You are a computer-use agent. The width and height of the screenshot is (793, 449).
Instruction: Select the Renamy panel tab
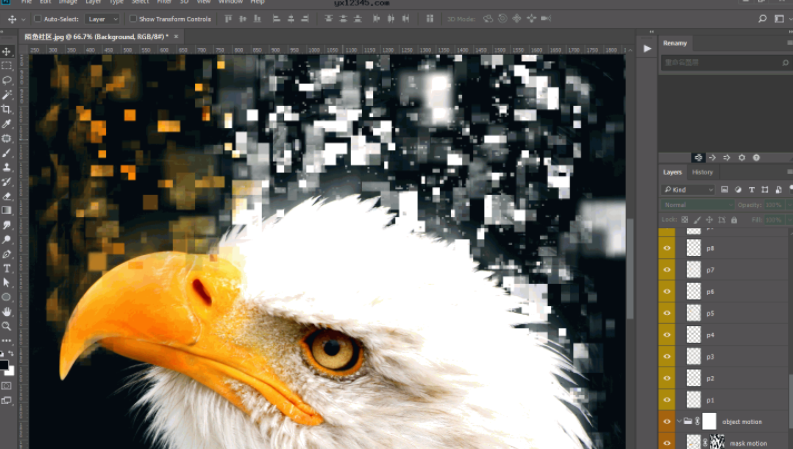(x=675, y=43)
